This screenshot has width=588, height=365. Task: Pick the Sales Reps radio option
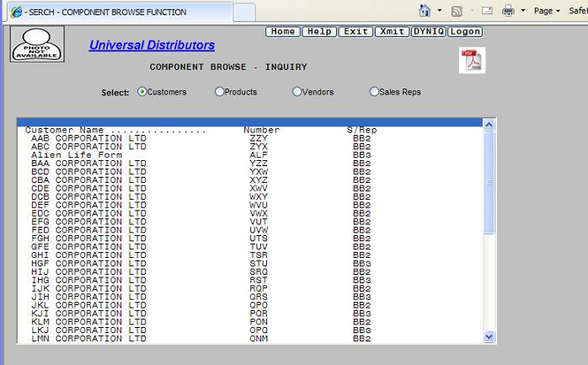pos(374,92)
